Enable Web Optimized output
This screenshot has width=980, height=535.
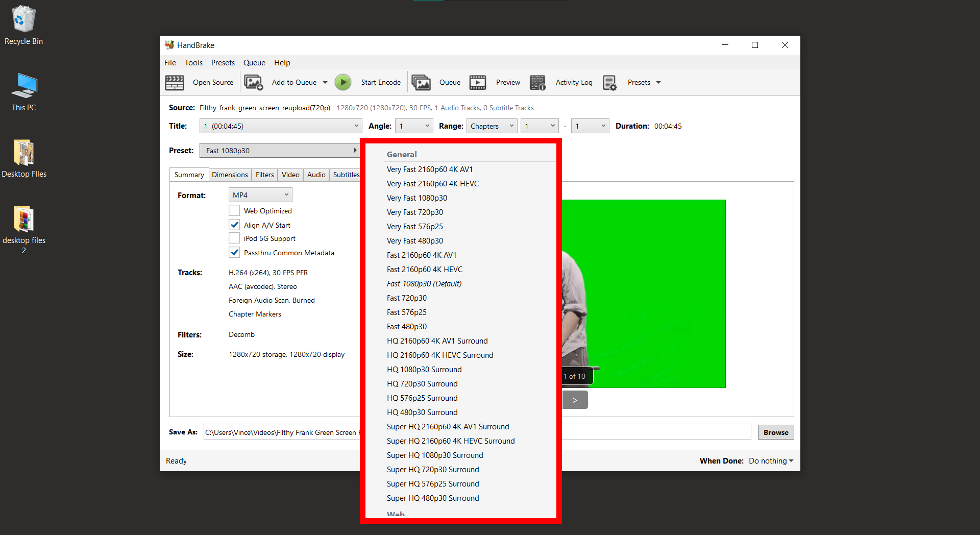point(234,210)
